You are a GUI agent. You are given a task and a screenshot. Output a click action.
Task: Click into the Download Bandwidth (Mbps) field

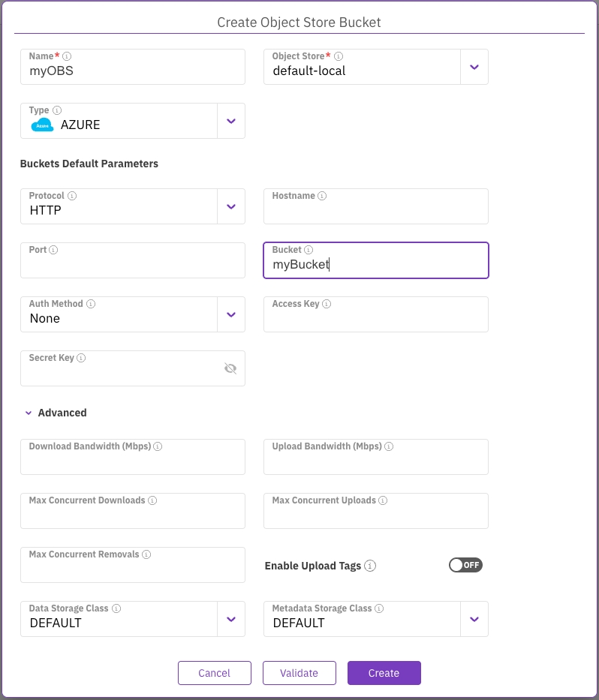(132, 462)
